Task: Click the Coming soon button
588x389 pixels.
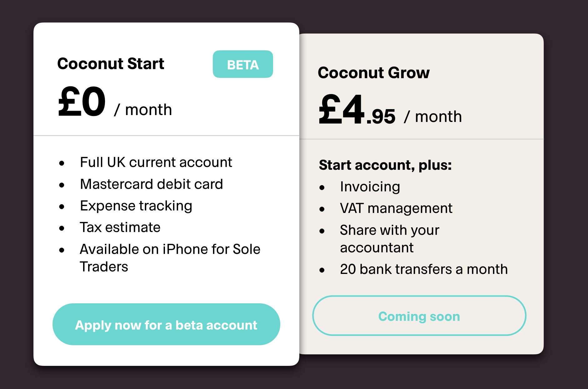Action: (419, 316)
